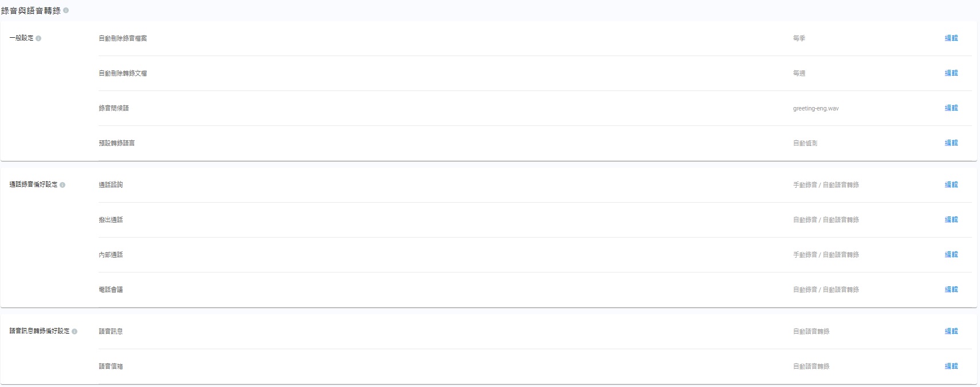Open 編輯 for 語音信箱 row
The width and height of the screenshot is (980, 387).
pyautogui.click(x=951, y=366)
